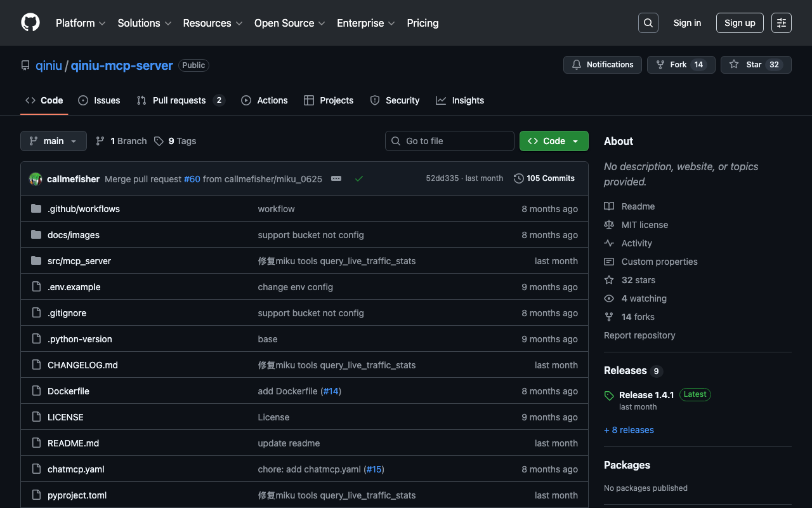Expand the Platform menu in header
This screenshot has width=812, height=508.
coord(81,23)
